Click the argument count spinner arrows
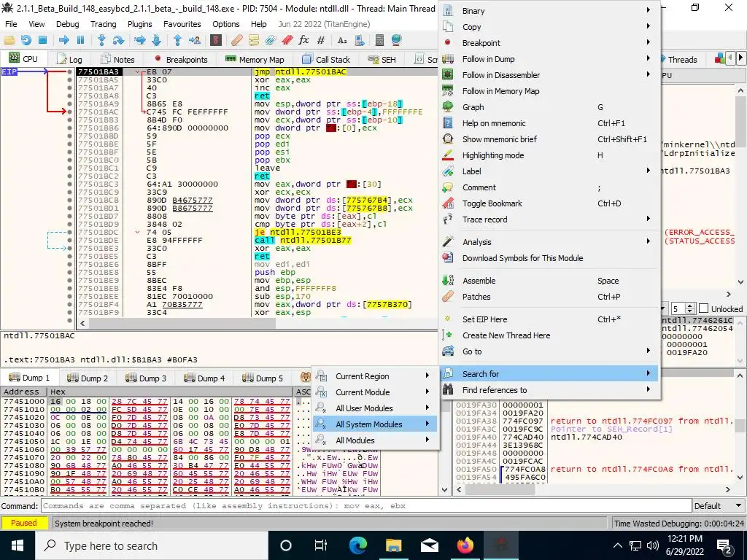 coord(690,308)
